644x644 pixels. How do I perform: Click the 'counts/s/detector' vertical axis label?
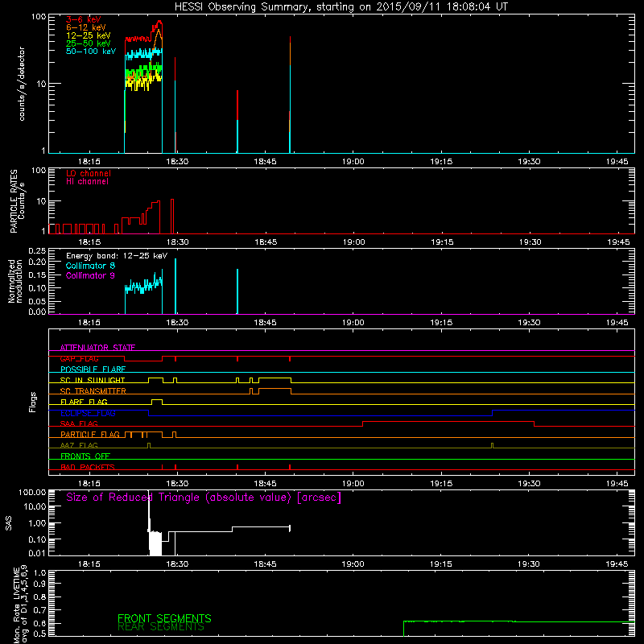coord(22,84)
